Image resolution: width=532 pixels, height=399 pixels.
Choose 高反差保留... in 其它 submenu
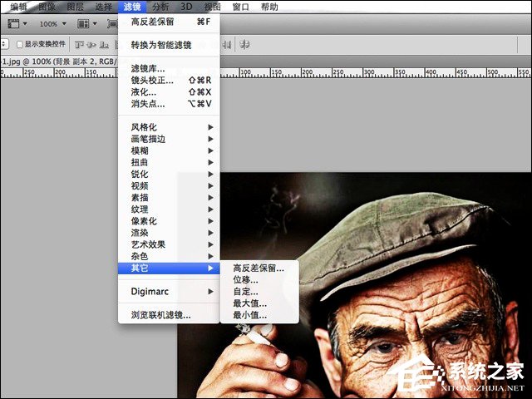click(x=259, y=268)
